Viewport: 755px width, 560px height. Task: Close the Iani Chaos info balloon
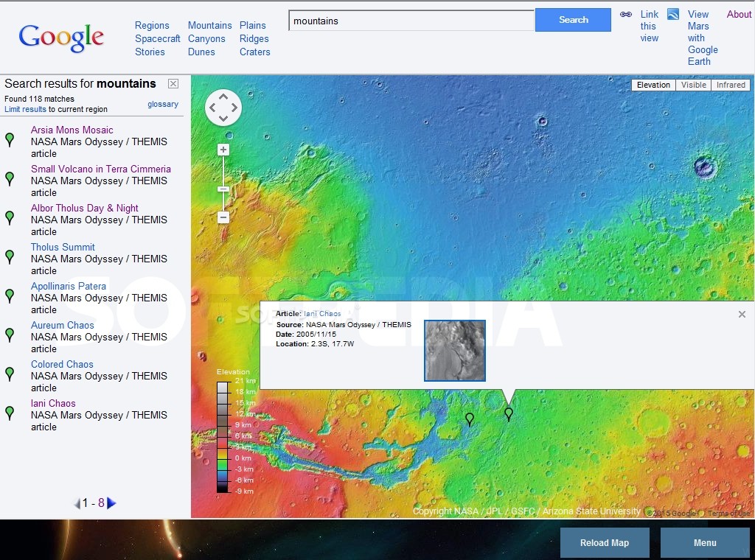[x=742, y=314]
